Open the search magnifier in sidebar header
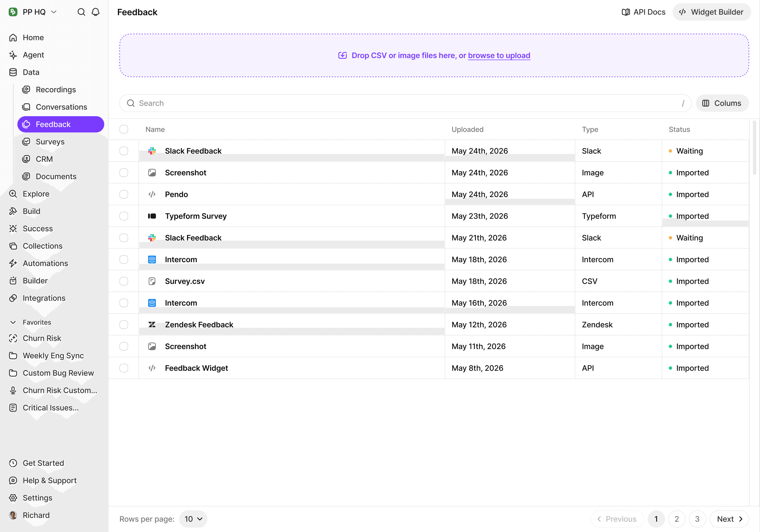This screenshot has height=532, width=760. (x=81, y=12)
